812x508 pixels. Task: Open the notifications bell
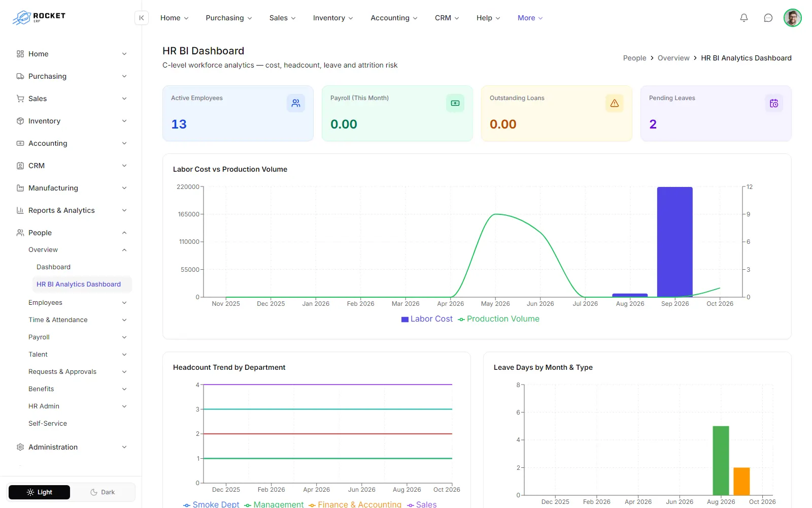click(744, 18)
